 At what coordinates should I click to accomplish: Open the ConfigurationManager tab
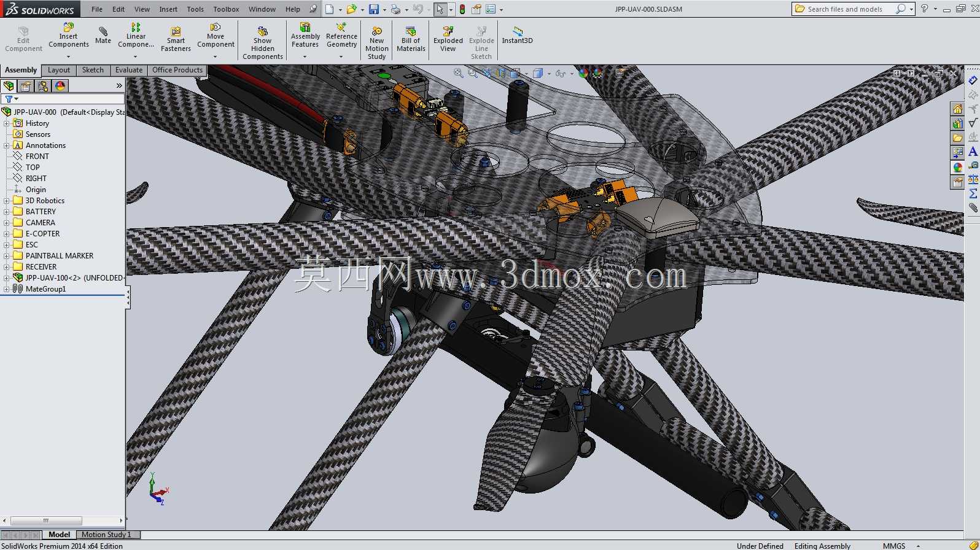[43, 86]
